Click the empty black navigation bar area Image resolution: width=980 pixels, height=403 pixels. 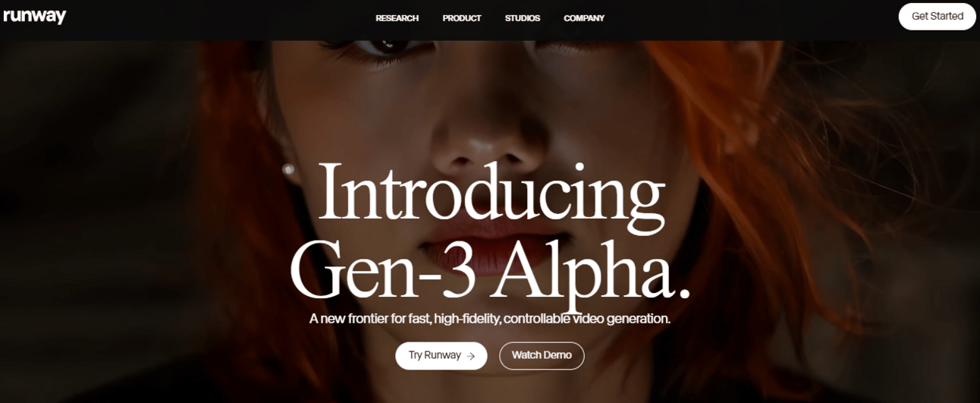(759, 19)
